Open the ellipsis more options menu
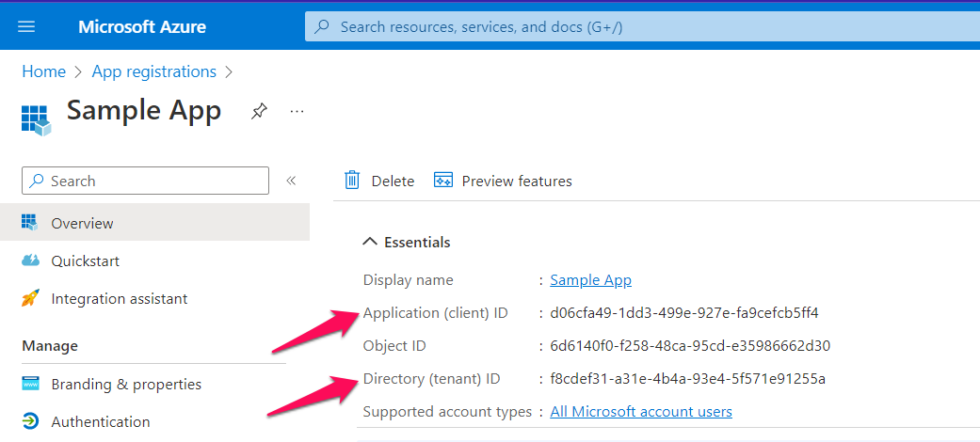This screenshot has height=442, width=980. [297, 111]
